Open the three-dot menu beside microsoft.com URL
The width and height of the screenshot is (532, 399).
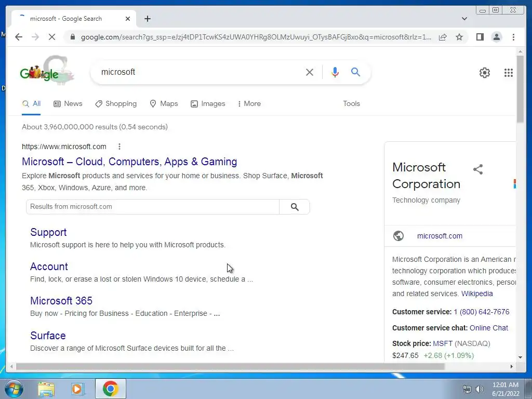119,147
